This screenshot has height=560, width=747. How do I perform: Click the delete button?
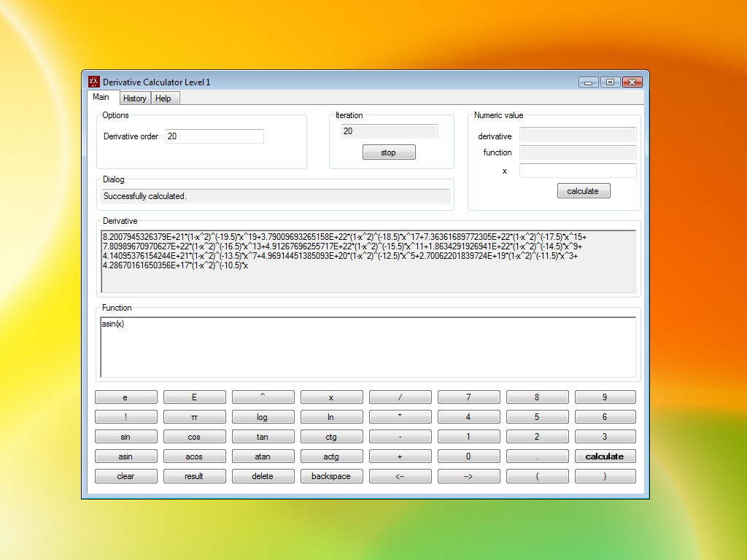(263, 476)
